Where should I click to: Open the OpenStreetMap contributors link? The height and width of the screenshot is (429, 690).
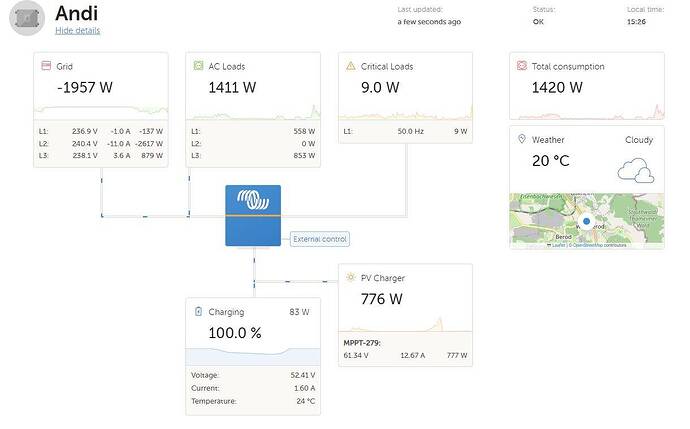click(598, 245)
